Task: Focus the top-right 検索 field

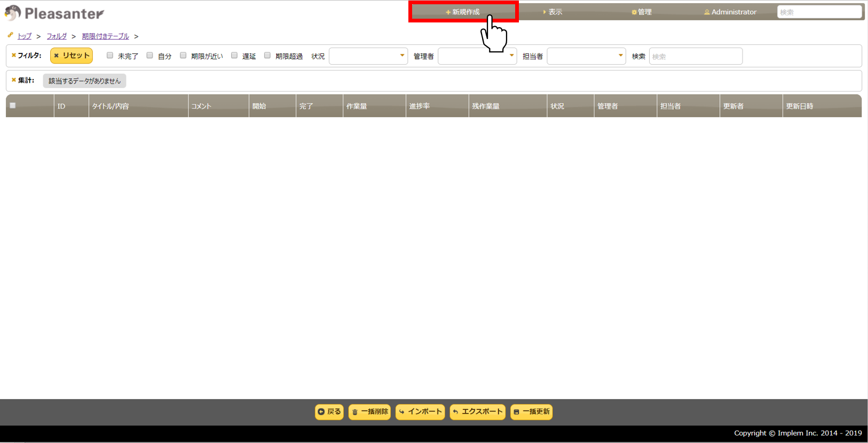Action: click(x=819, y=12)
